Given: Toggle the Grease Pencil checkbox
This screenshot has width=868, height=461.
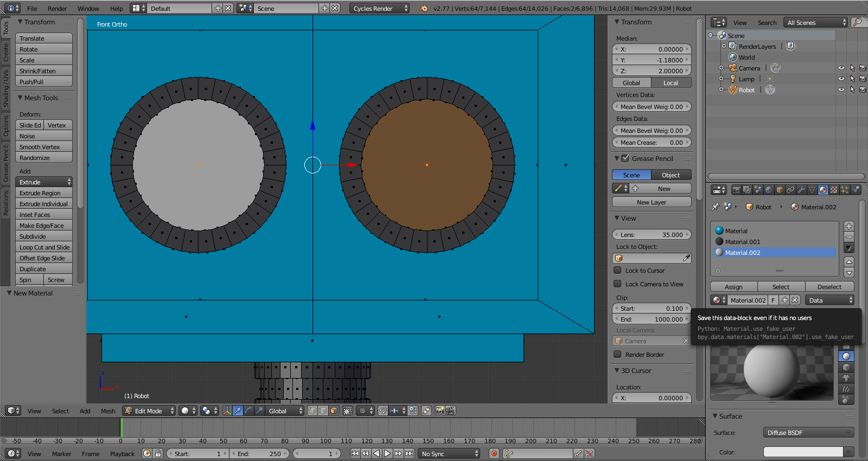Looking at the screenshot, I should (x=626, y=158).
